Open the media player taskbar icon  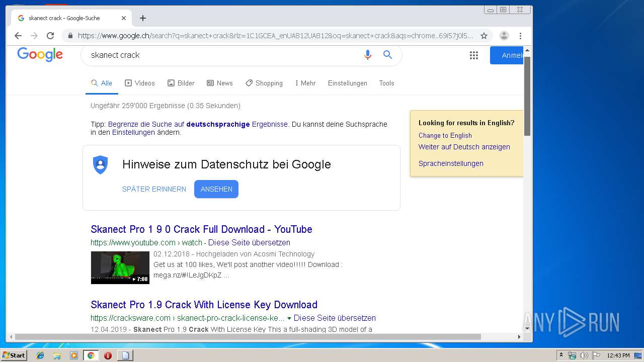[x=74, y=355]
